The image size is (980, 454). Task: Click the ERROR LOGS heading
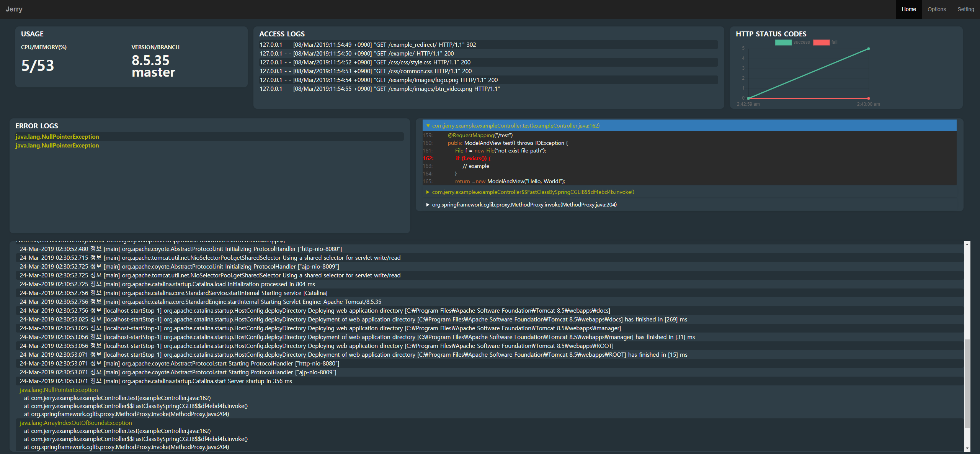pos(37,126)
